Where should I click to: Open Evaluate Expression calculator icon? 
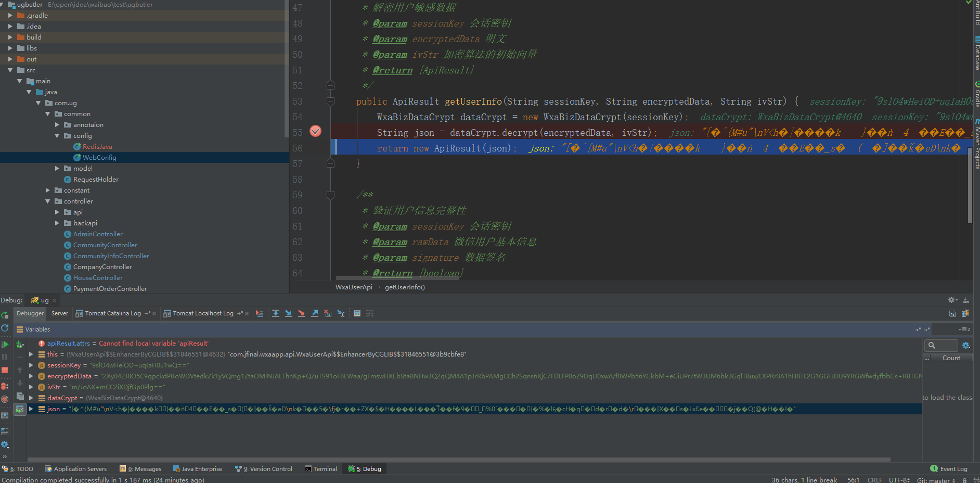(357, 313)
